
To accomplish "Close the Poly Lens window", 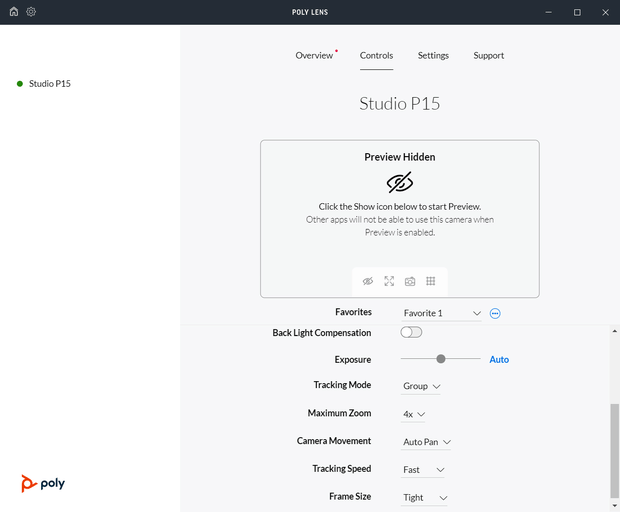I will pyautogui.click(x=605, y=12).
